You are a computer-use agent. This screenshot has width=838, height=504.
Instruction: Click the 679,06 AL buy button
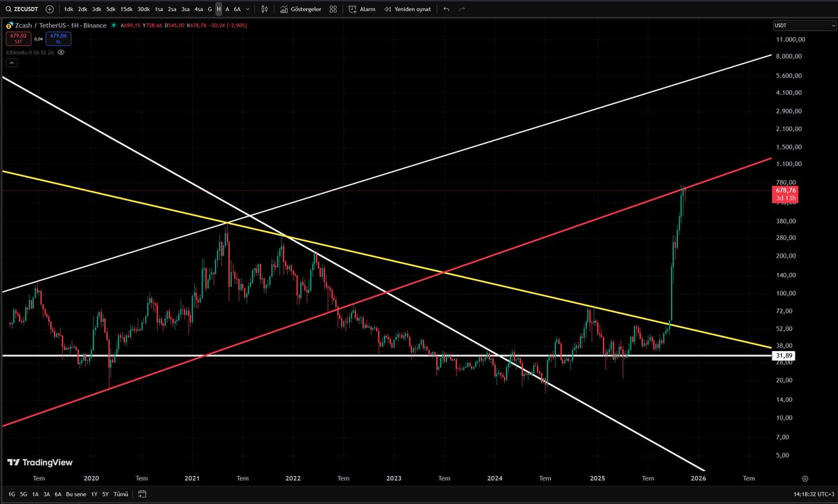coord(59,38)
